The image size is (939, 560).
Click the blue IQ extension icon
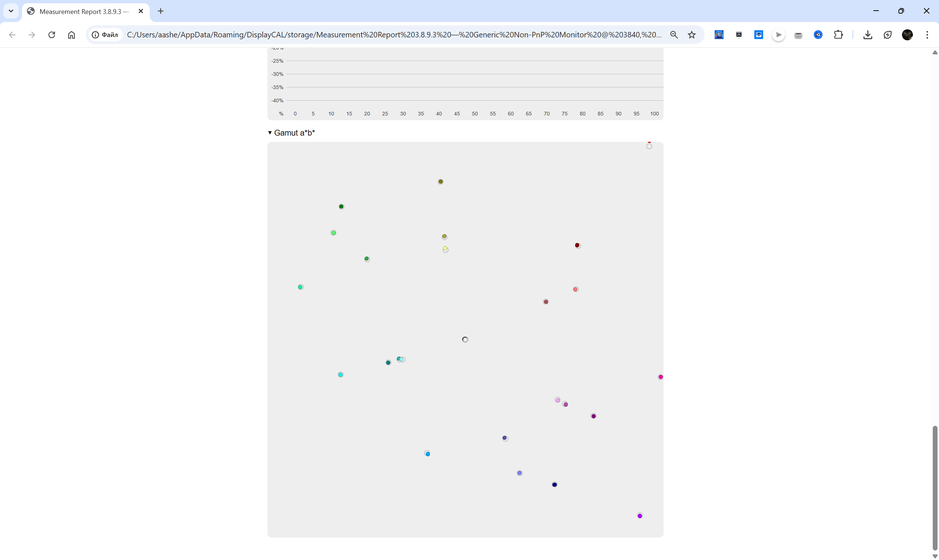[x=818, y=35]
